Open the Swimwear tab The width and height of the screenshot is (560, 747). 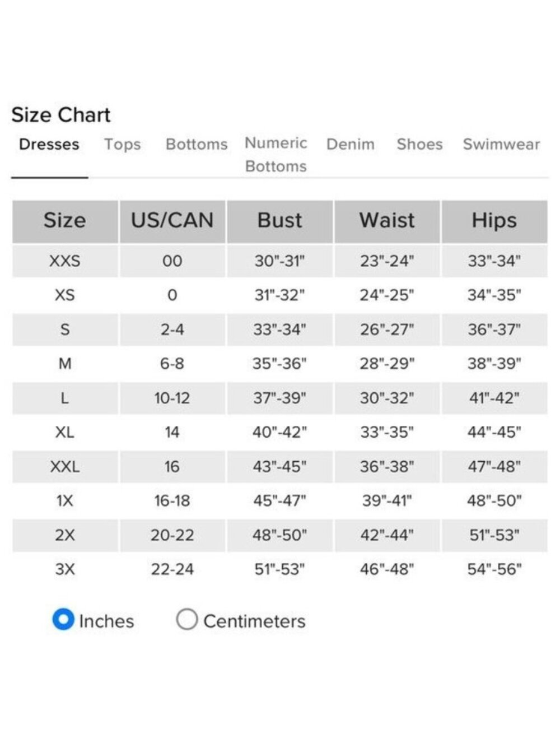501,145
